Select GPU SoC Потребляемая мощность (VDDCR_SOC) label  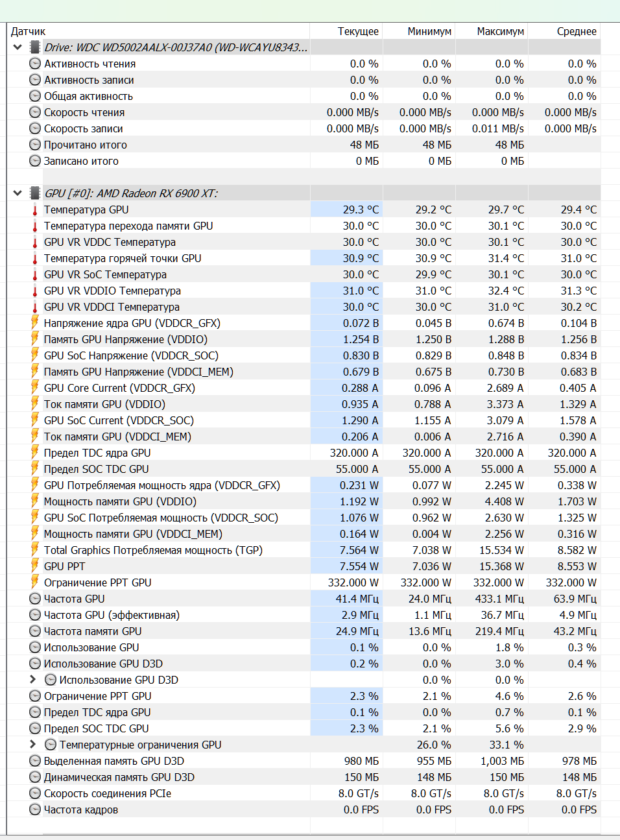click(x=161, y=518)
